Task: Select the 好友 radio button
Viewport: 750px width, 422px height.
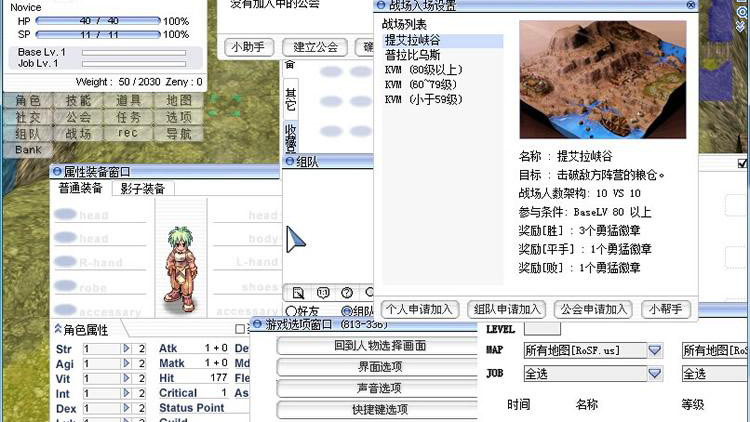Action: (291, 311)
